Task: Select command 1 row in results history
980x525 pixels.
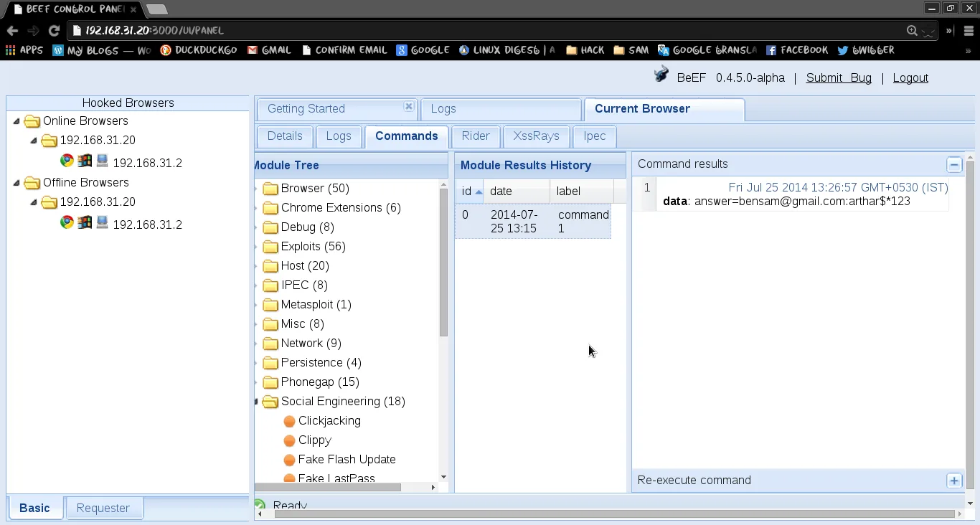Action: [533, 222]
